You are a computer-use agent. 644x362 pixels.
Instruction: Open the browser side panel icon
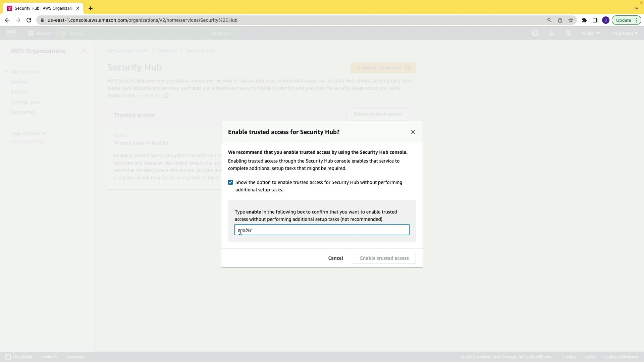click(x=595, y=20)
